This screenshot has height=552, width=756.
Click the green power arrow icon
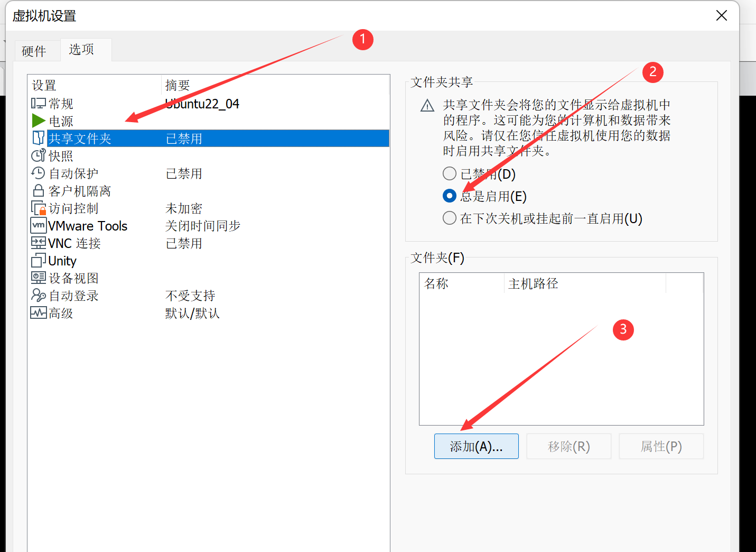39,121
